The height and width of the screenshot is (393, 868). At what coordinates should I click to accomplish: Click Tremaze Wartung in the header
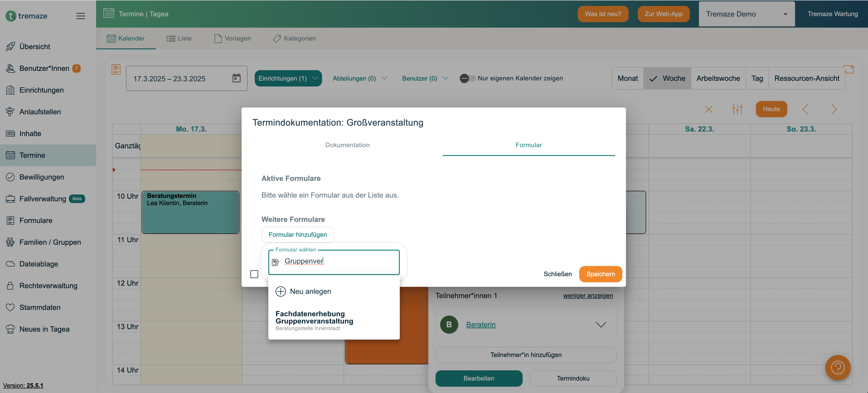(x=833, y=14)
